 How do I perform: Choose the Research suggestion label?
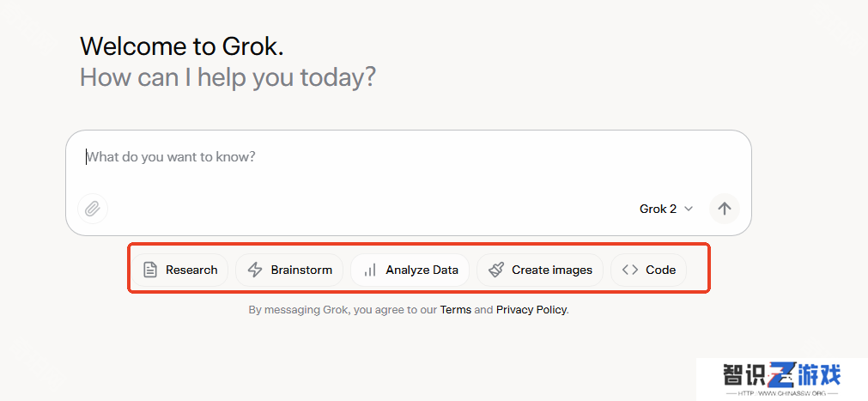(191, 270)
